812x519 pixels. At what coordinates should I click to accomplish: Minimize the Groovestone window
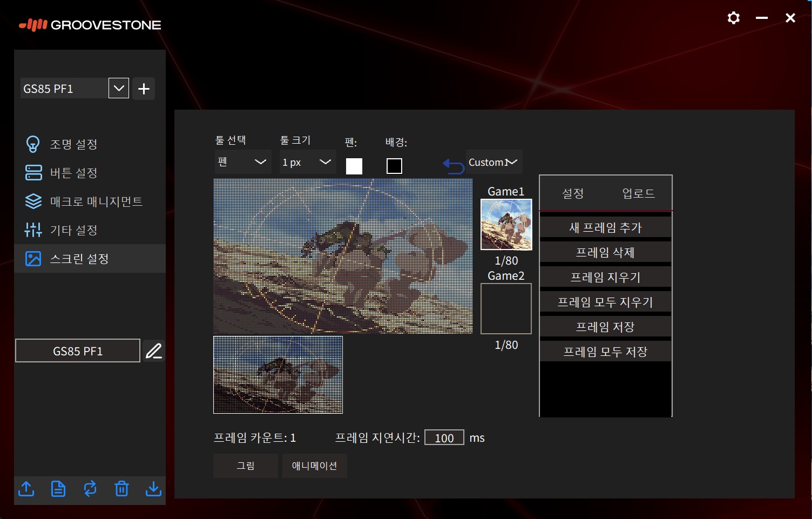pos(762,18)
